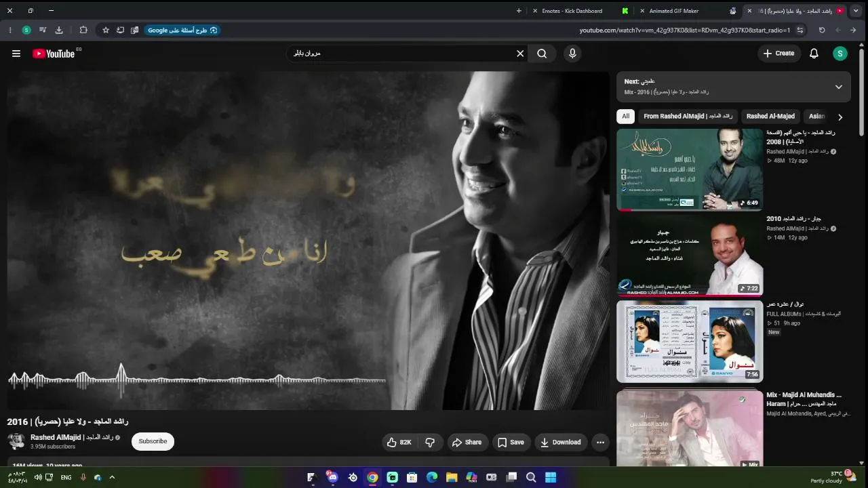868x488 pixels.
Task: Show hidden system tray icons
Action: (112, 477)
